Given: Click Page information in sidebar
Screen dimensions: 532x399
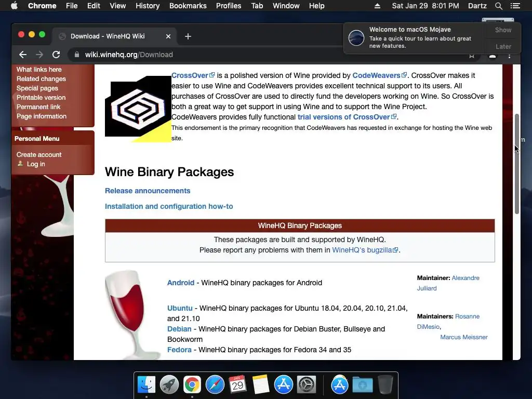Looking at the screenshot, I should (42, 116).
